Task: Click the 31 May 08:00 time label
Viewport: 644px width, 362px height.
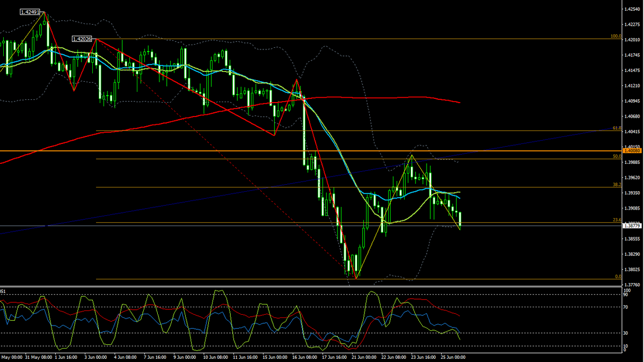Action: 39,357
